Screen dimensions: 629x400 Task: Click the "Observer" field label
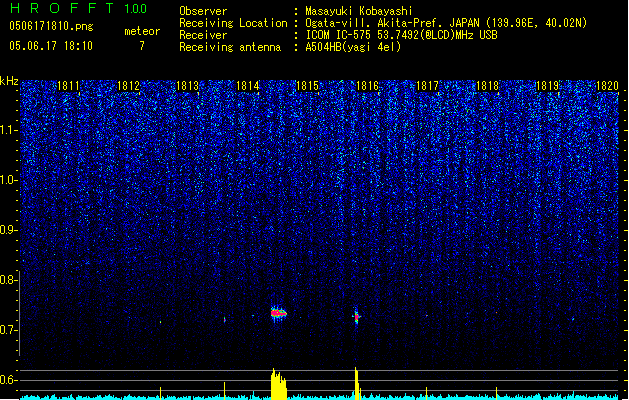pos(203,11)
